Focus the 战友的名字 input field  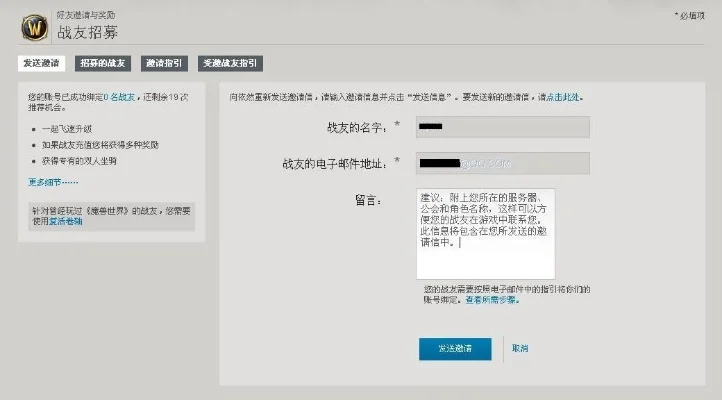pyautogui.click(x=503, y=127)
